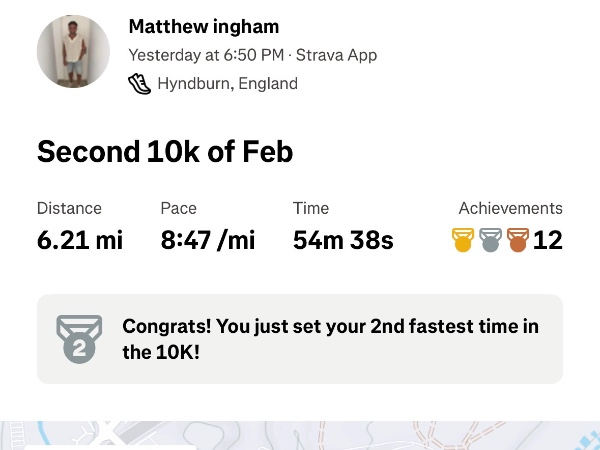
Task: Click the activity map preview
Action: point(300,436)
